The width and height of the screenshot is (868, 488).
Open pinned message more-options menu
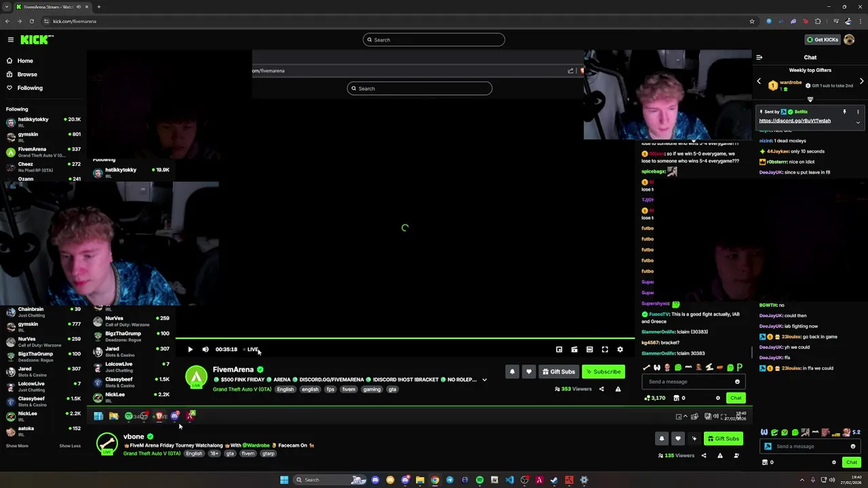tap(858, 112)
